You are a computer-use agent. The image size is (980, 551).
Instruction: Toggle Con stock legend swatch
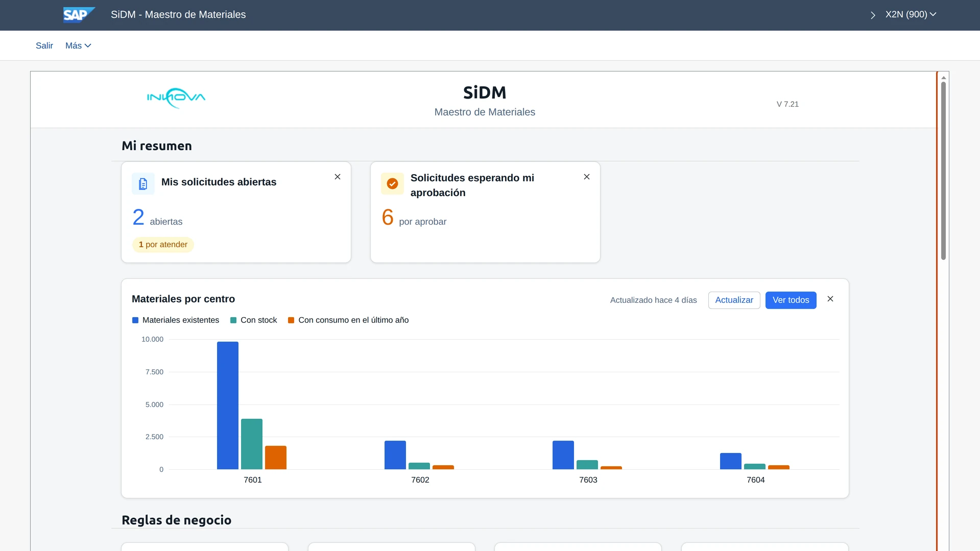click(233, 320)
